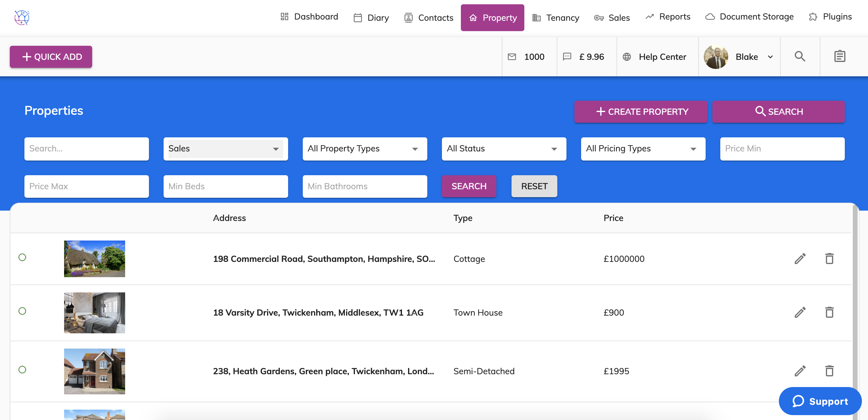
Task: Expand the All Property Types dropdown
Action: pos(365,149)
